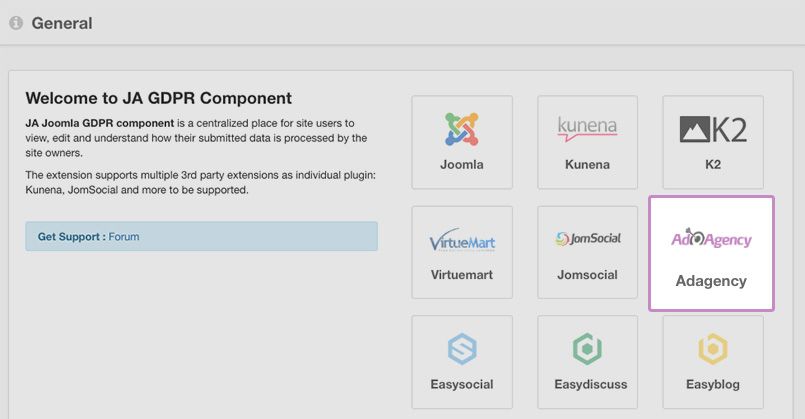Open the General section header
805x419 pixels.
tap(62, 23)
